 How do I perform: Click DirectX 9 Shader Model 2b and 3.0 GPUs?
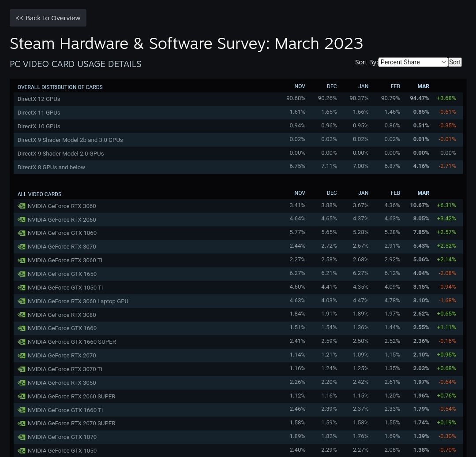(70, 140)
